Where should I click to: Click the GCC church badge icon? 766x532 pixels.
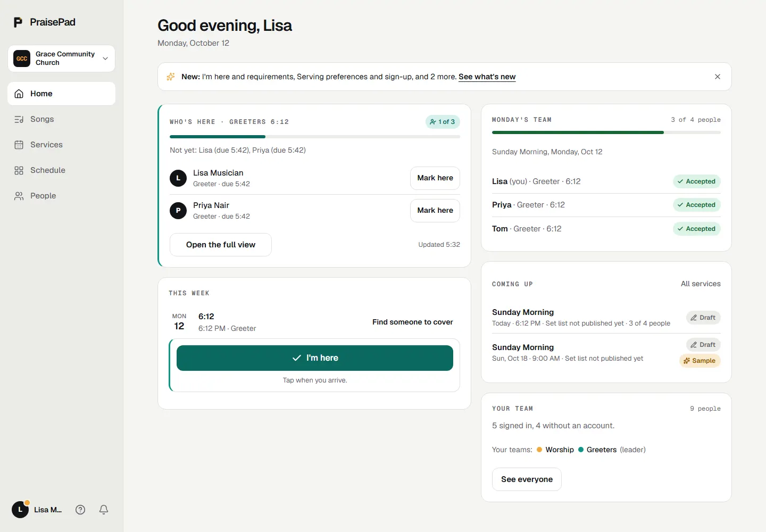coord(22,59)
